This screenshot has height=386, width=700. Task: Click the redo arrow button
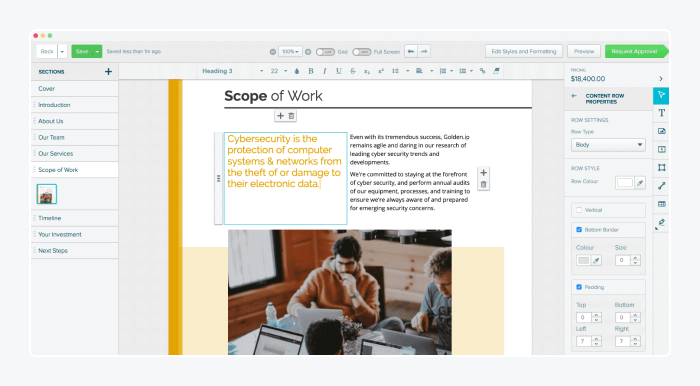pyautogui.click(x=424, y=51)
